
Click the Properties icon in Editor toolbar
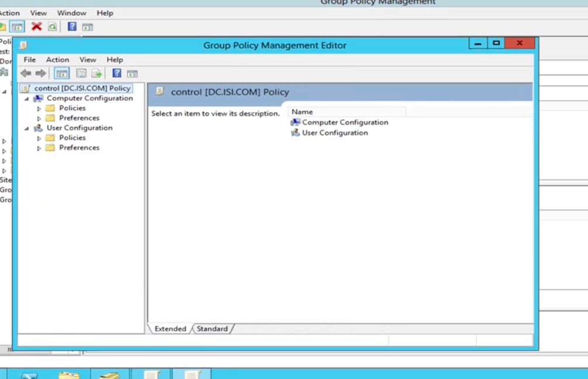point(81,73)
